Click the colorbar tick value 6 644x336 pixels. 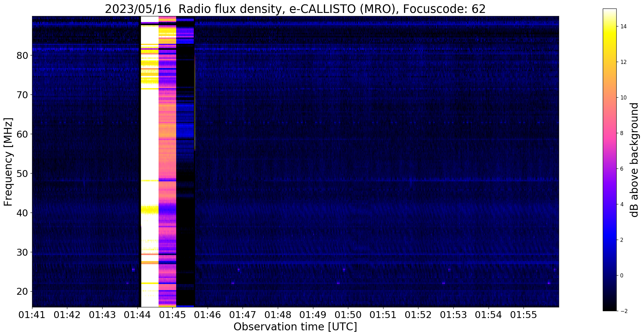[x=621, y=169]
